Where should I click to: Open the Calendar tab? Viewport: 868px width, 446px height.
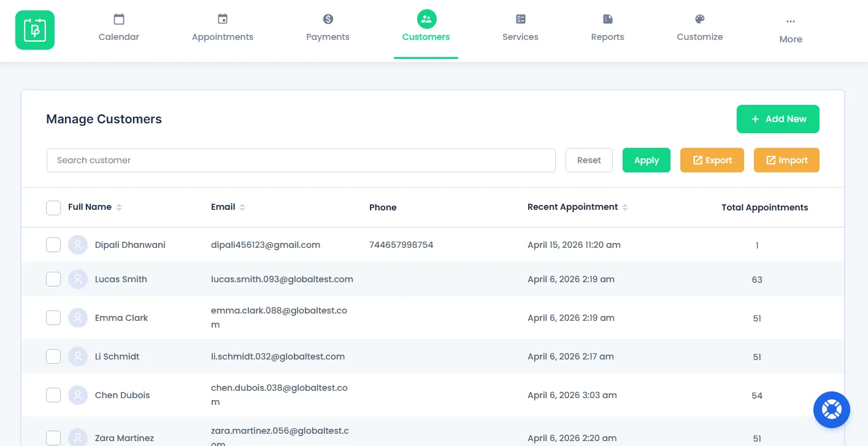(x=119, y=29)
